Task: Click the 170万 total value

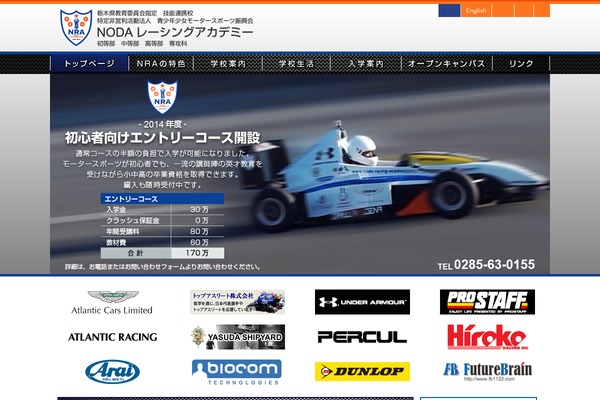Action: [x=197, y=253]
